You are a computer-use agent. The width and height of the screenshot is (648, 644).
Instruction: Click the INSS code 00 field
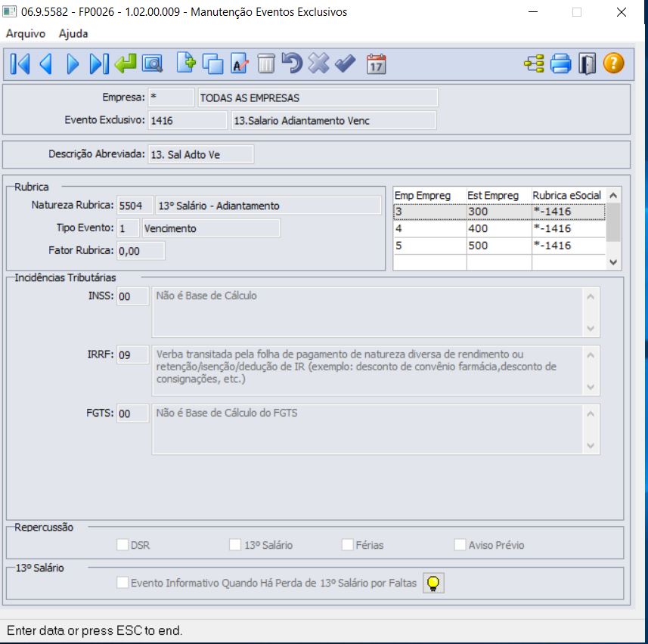coord(132,296)
